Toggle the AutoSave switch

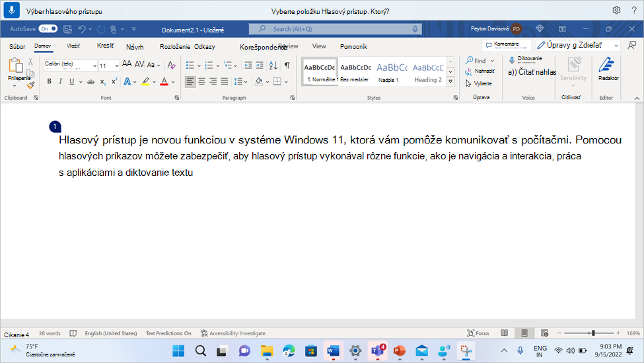[48, 29]
